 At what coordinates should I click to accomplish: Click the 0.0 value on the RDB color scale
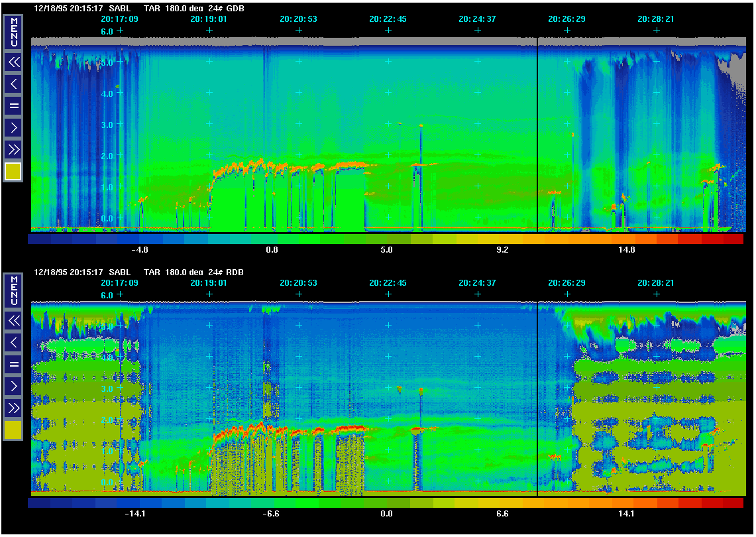(386, 514)
